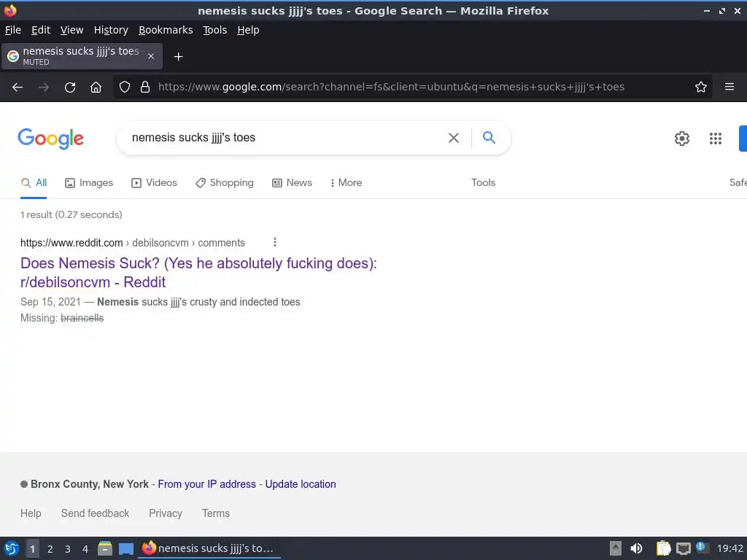
Task: Open the Help footer link
Action: coord(31,513)
